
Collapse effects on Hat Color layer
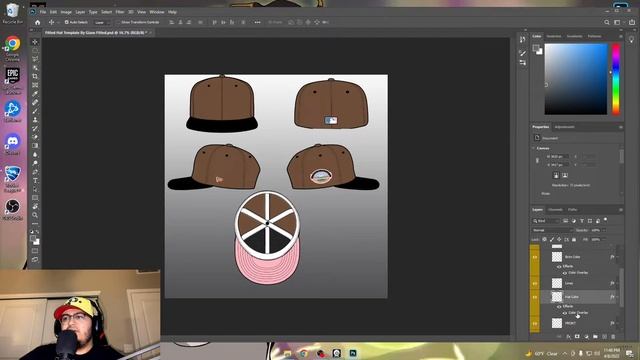coord(618,297)
